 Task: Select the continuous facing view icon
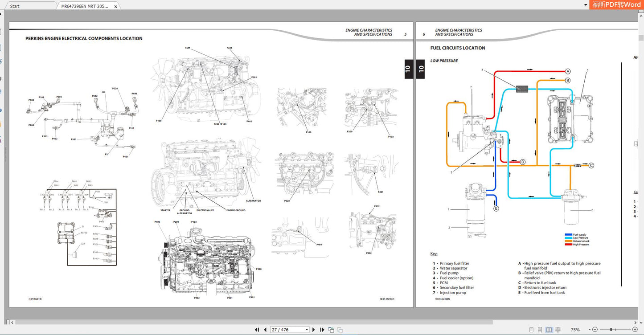pos(558,330)
